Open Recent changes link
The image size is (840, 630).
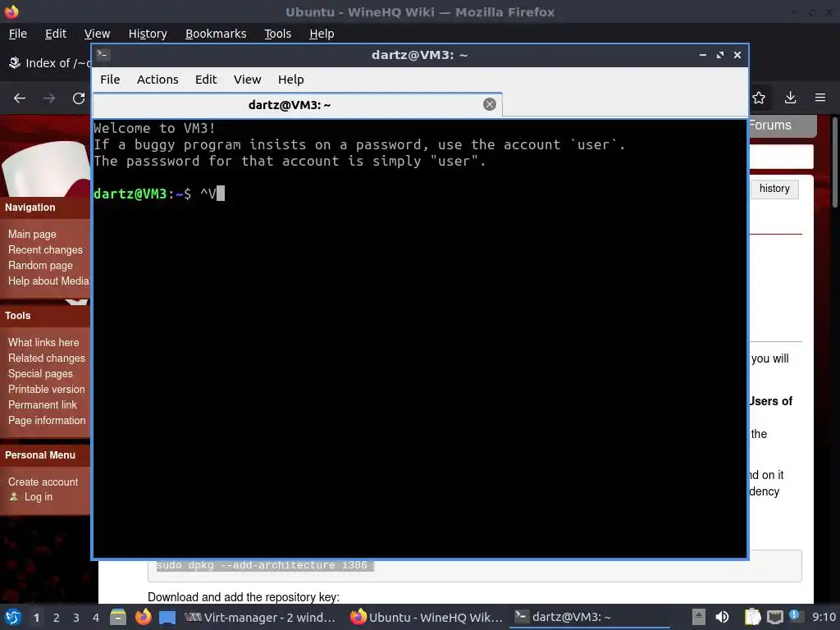pyautogui.click(x=46, y=249)
